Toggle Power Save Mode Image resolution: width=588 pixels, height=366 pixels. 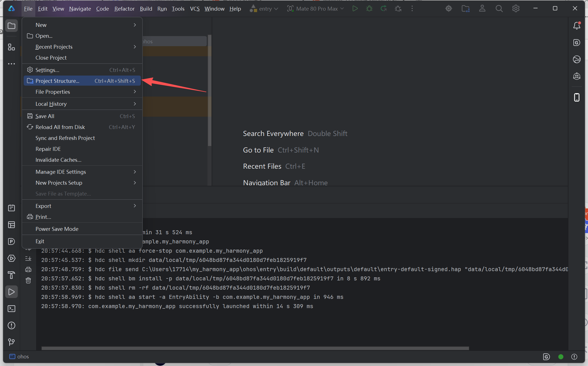57,229
